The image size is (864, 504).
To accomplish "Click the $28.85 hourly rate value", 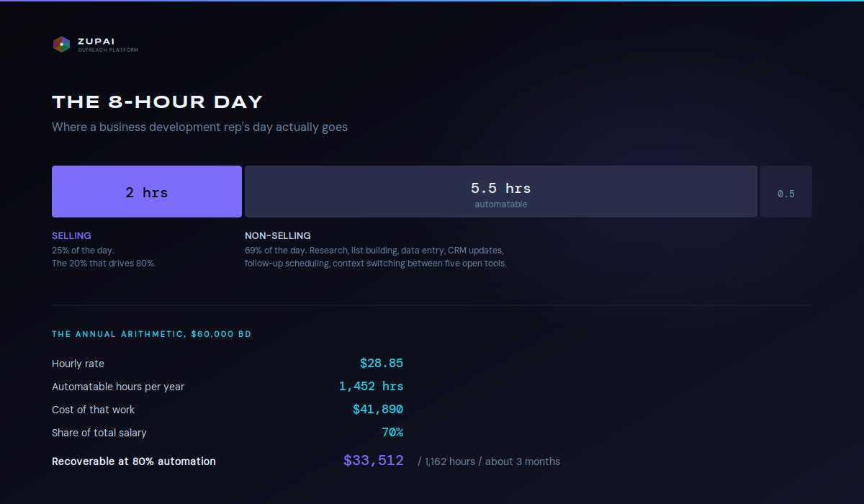I will tap(382, 364).
